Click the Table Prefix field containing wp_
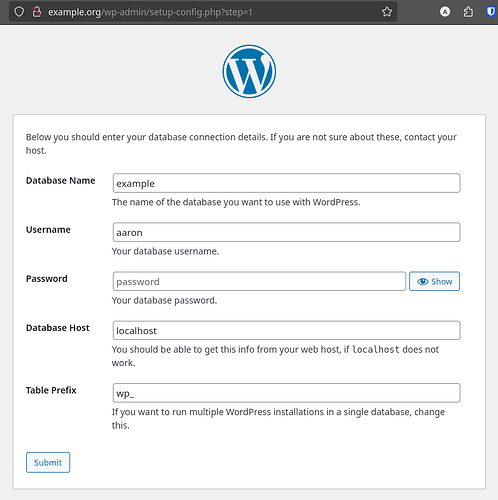The image size is (498, 500). (286, 393)
